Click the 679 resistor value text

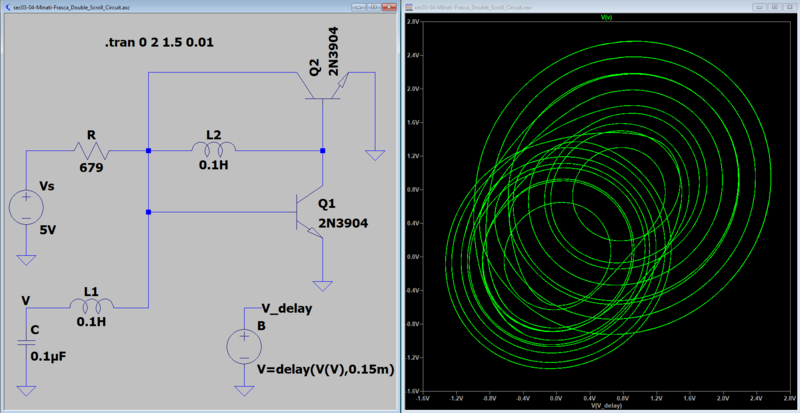click(91, 169)
